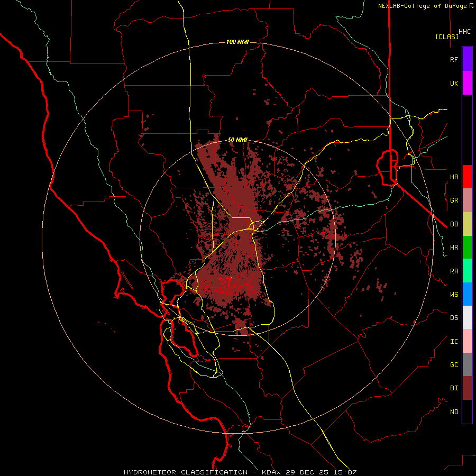Click the BI legend label

click(454, 388)
